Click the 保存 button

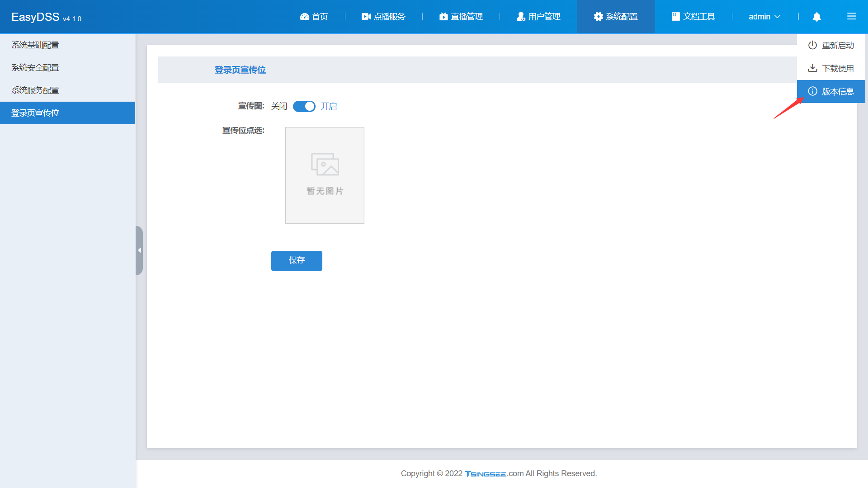(x=297, y=261)
